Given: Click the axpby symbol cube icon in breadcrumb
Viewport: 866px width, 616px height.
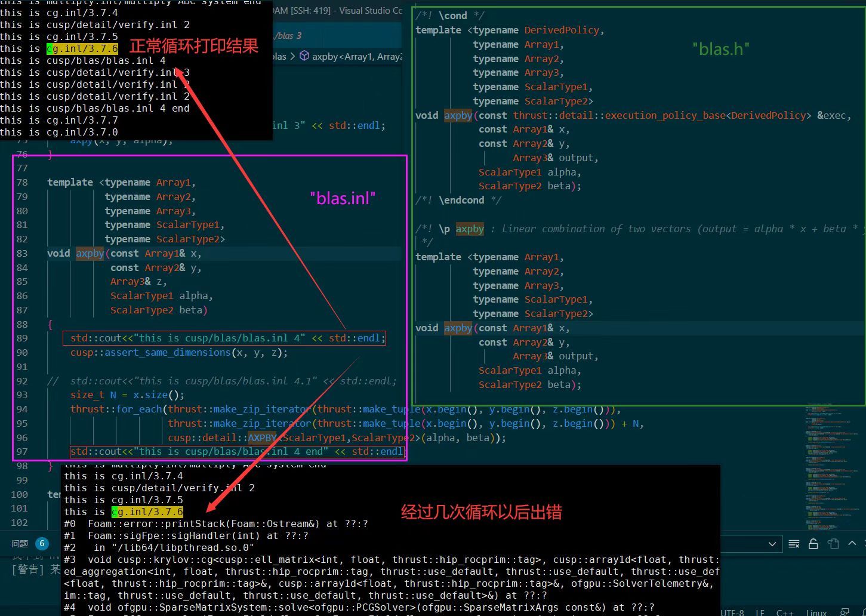Looking at the screenshot, I should (x=304, y=56).
